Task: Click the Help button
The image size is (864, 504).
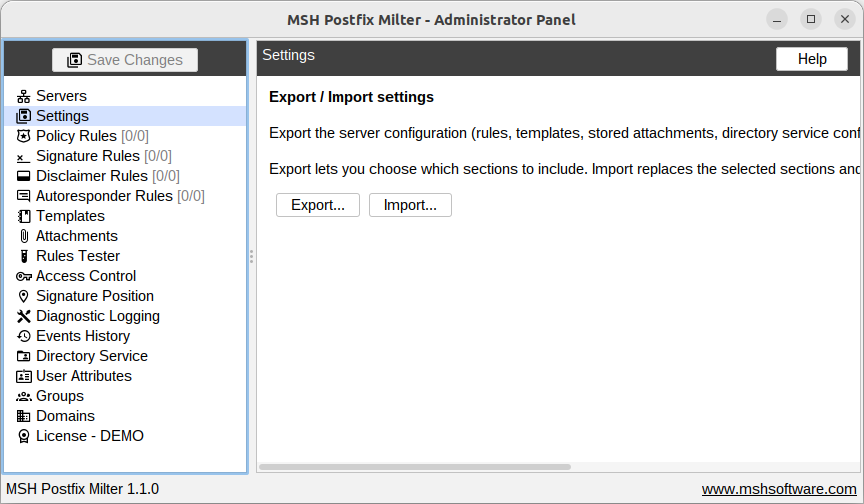Action: point(812,59)
